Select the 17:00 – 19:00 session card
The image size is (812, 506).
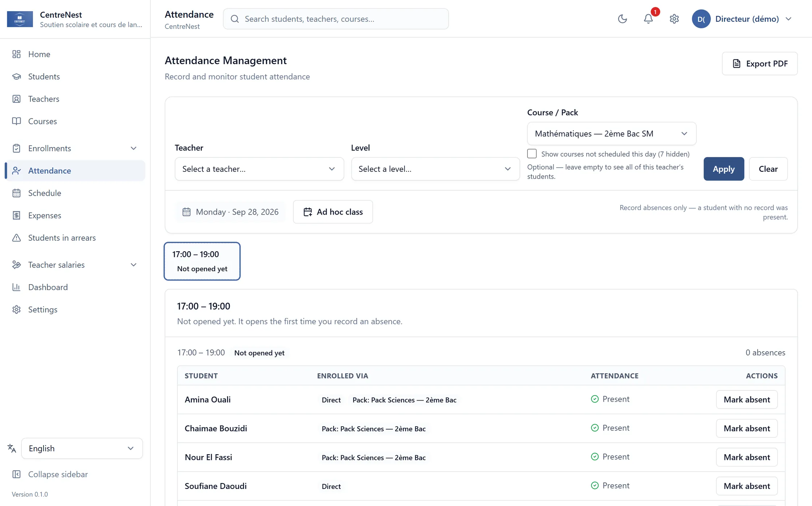(x=202, y=261)
